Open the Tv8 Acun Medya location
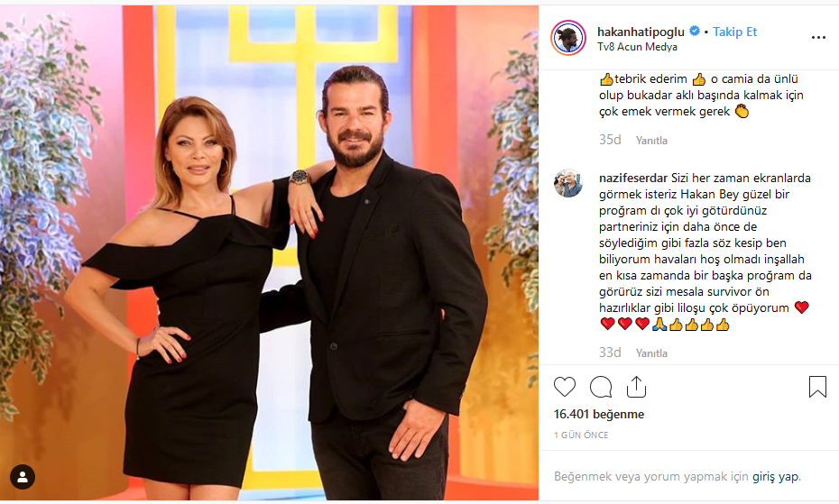This screenshot has width=839, height=504. point(637,47)
